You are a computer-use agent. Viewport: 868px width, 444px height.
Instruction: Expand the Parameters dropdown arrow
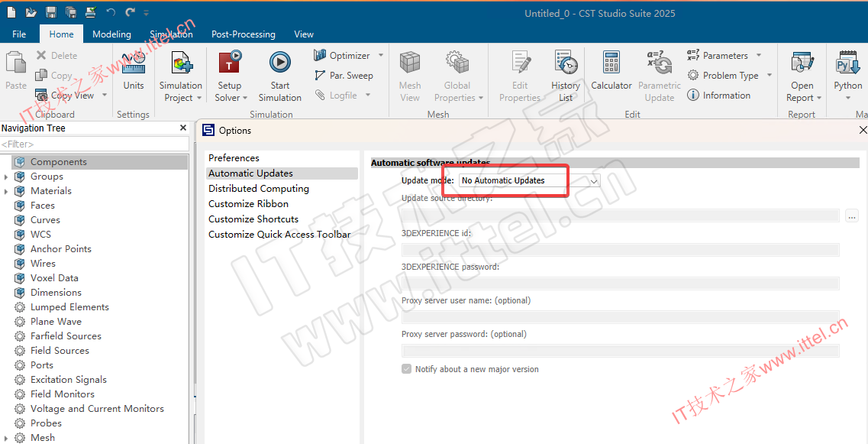(759, 56)
